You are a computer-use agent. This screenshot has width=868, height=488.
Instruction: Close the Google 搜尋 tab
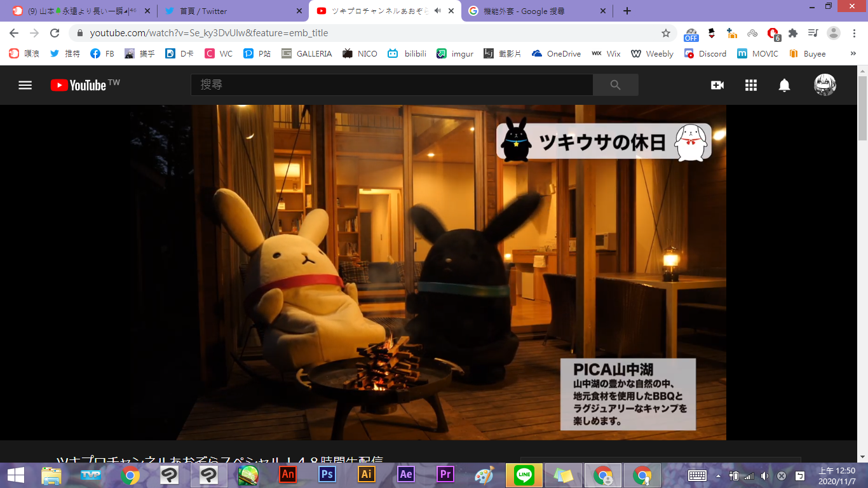pos(604,11)
